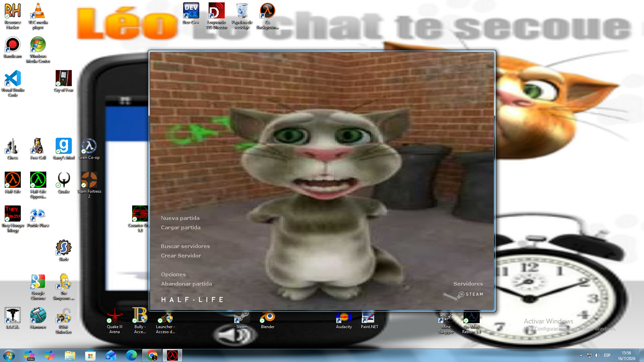This screenshot has width=644, height=362.
Task: Open Half-Life desktop shortcut
Action: point(13,183)
